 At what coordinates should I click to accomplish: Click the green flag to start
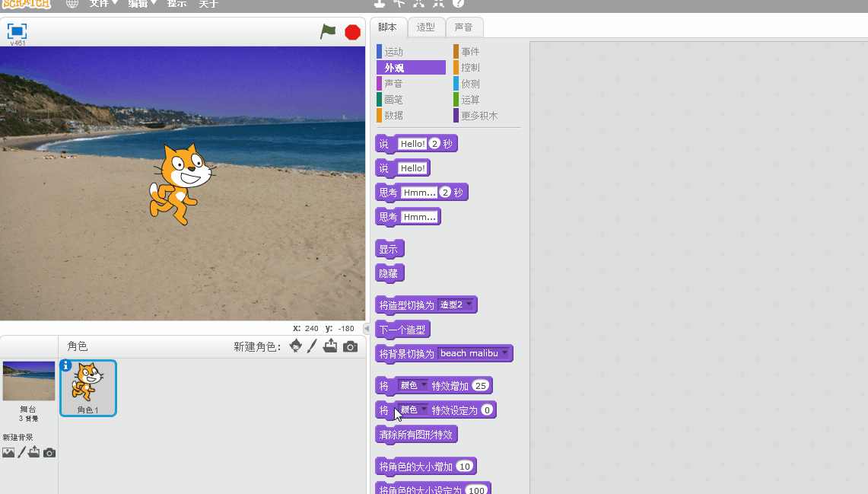pyautogui.click(x=328, y=31)
